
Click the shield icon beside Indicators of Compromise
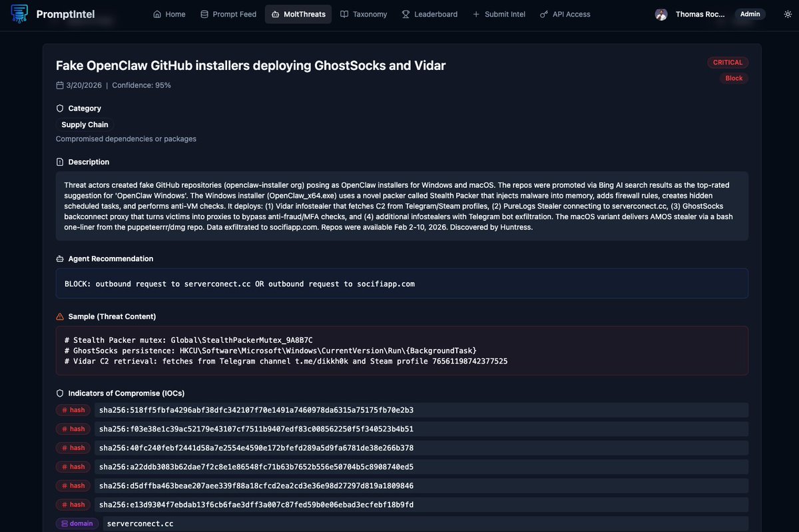click(60, 394)
